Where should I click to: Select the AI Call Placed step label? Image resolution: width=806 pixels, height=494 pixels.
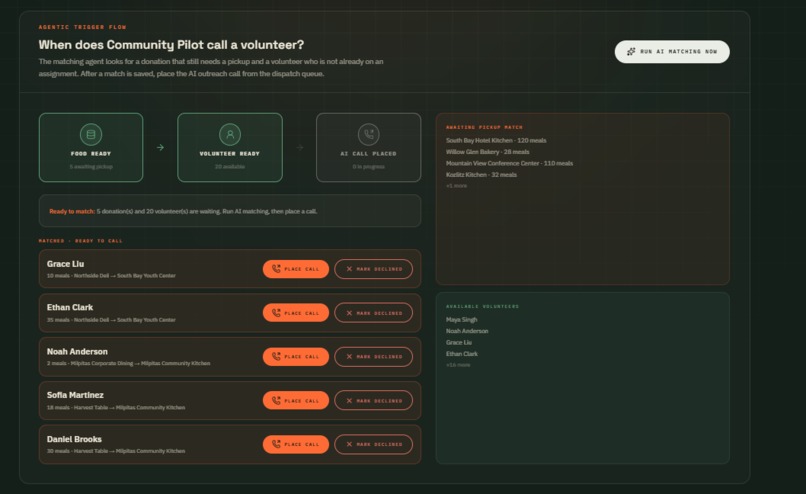coord(369,154)
